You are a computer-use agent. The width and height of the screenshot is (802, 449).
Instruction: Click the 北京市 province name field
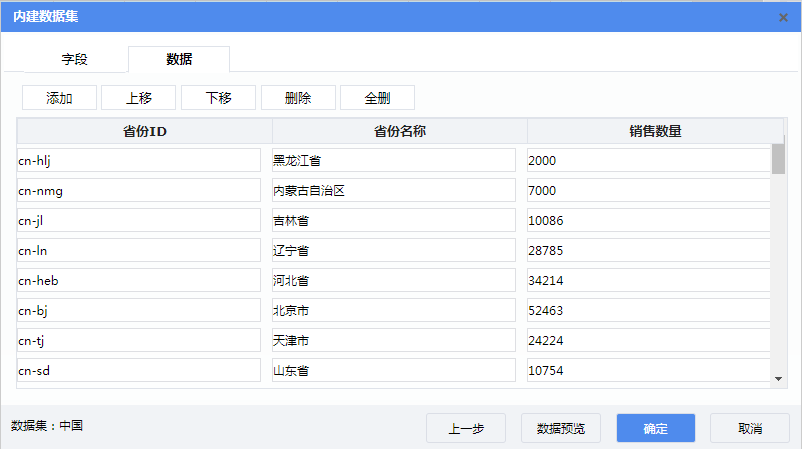393,311
